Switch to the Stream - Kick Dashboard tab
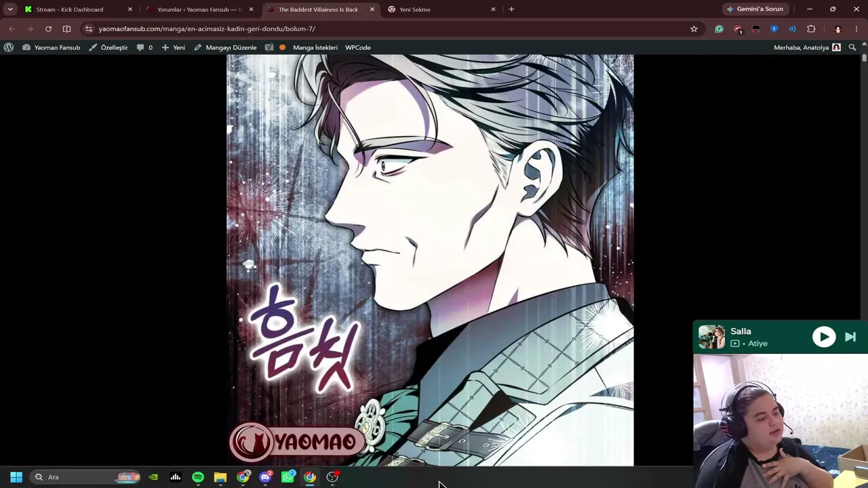Screen dimensions: 868x488 click(x=77, y=9)
